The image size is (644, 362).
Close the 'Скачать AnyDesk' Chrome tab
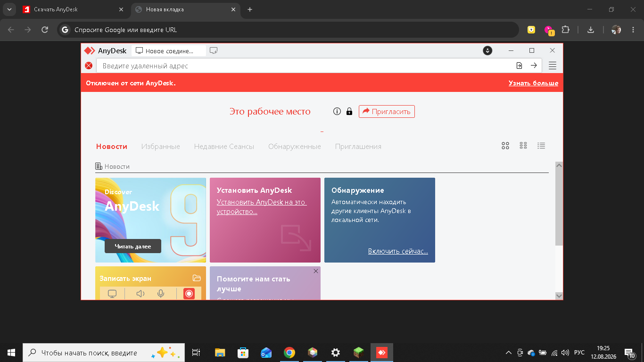[120, 9]
